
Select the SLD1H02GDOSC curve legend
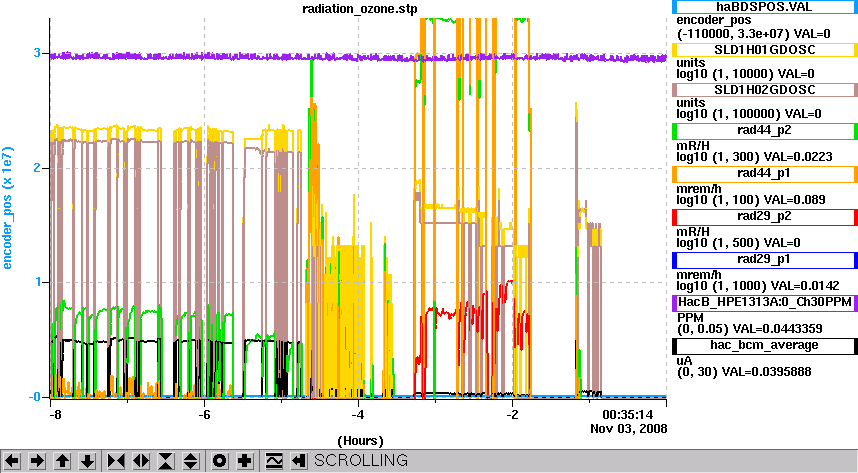point(764,90)
